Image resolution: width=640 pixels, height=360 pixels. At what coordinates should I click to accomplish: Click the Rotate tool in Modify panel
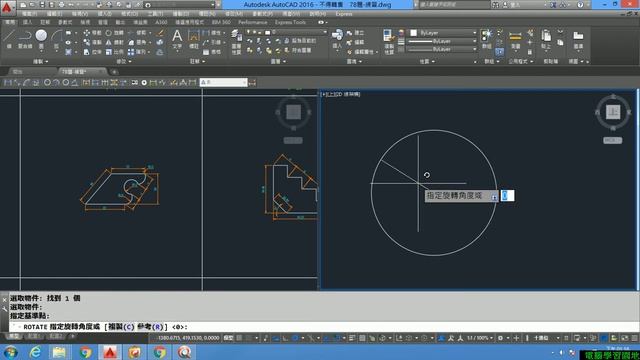point(115,33)
